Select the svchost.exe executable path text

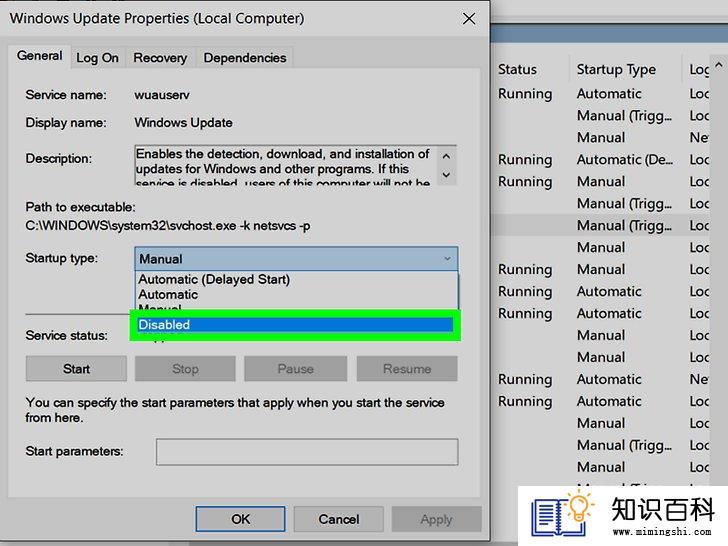pos(168,226)
